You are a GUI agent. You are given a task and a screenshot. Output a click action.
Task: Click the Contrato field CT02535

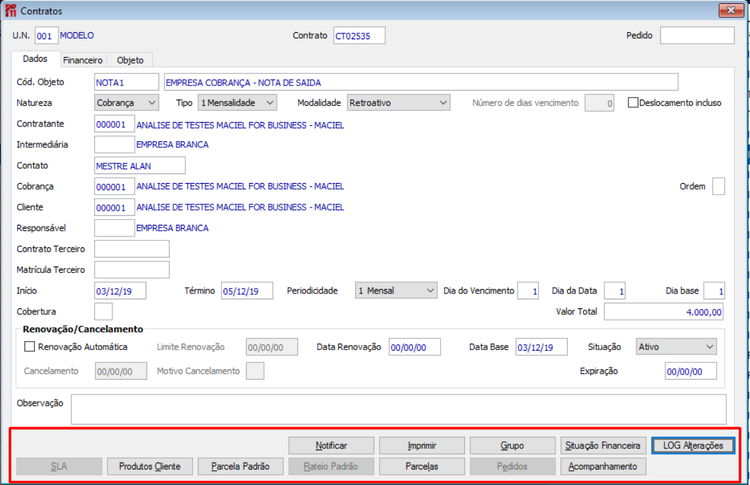[x=359, y=35]
